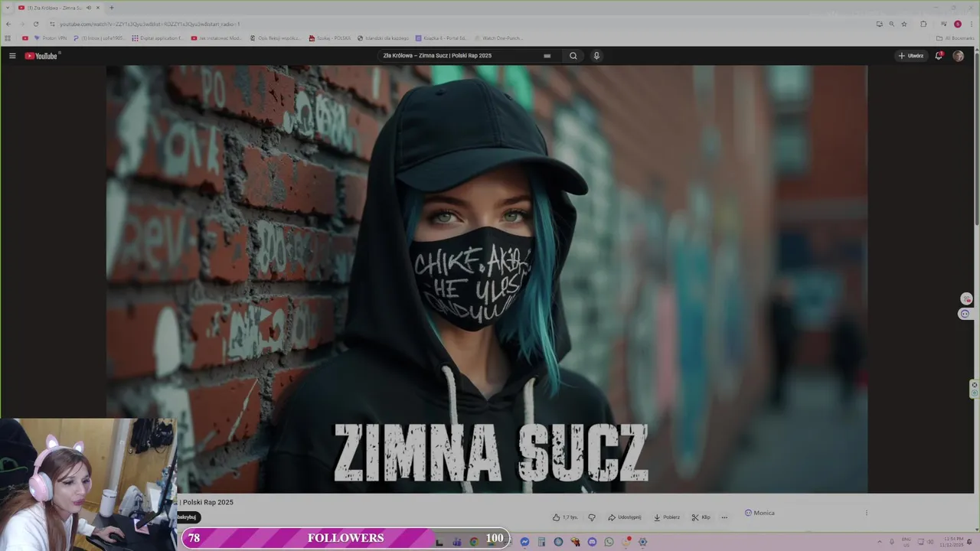The height and width of the screenshot is (551, 980).
Task: Open Chrome from the taskbar
Action: coord(474,542)
